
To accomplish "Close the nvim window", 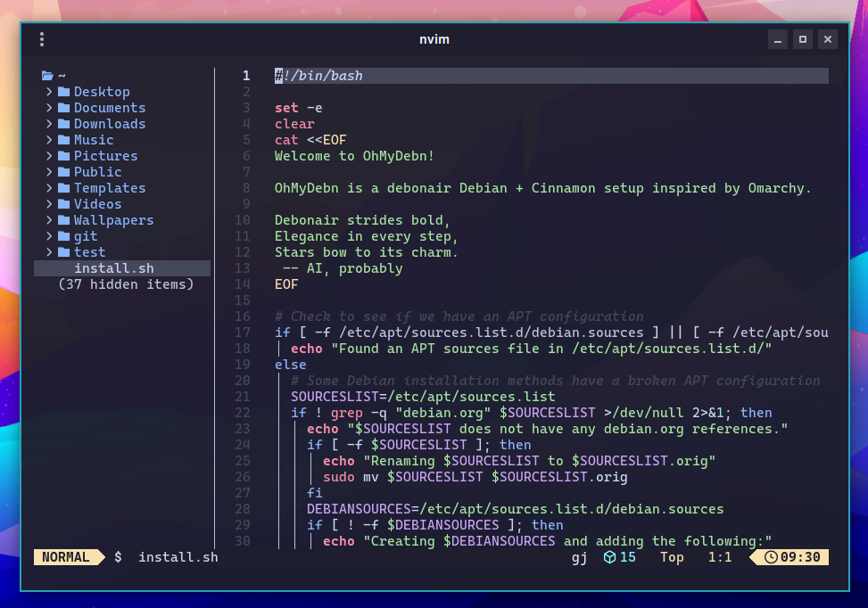I will tap(828, 39).
